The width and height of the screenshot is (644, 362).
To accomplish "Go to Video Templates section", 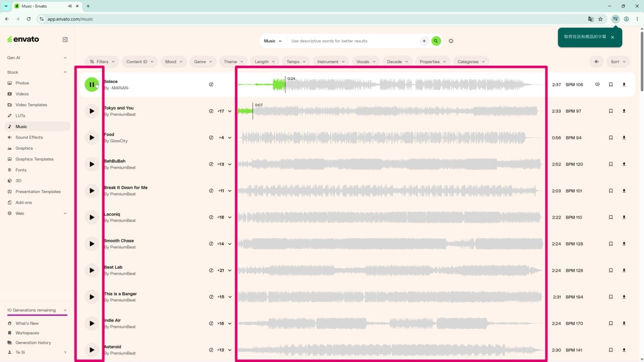I will [31, 105].
